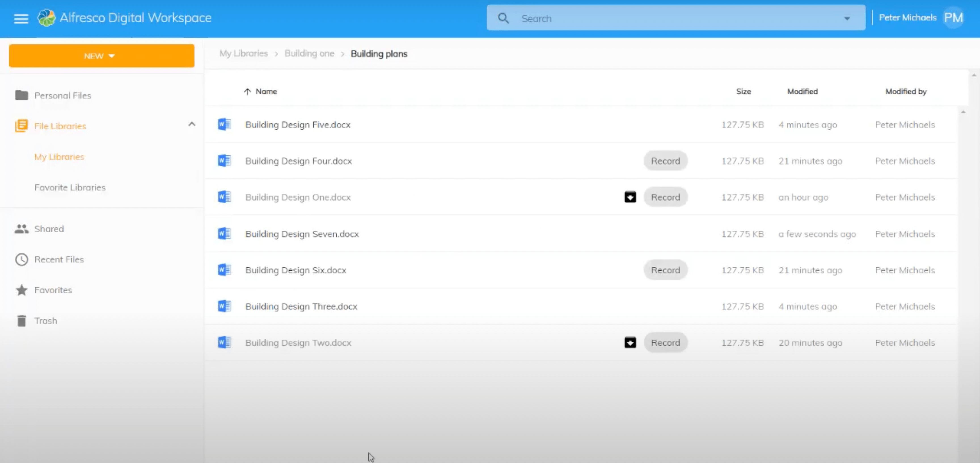Click the Personal Files folder icon

coord(22,95)
